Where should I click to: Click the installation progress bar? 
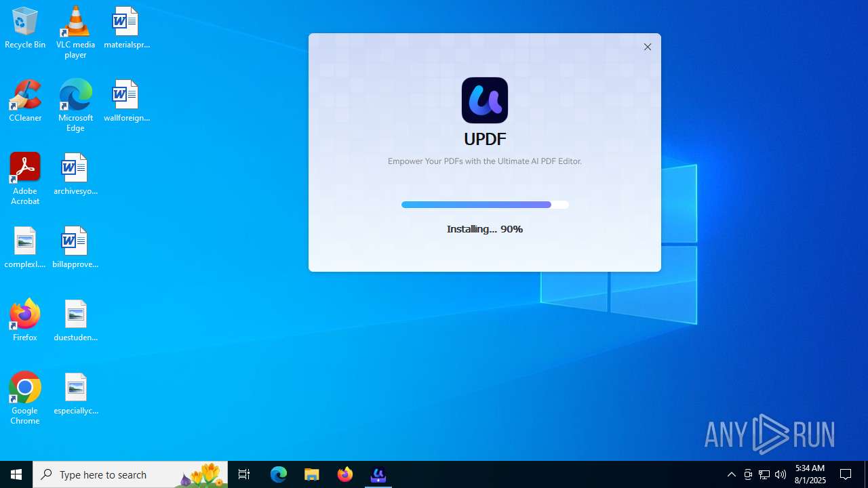click(x=485, y=205)
